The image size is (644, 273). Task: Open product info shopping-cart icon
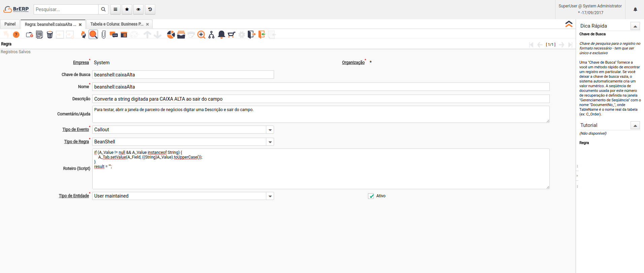(x=232, y=35)
